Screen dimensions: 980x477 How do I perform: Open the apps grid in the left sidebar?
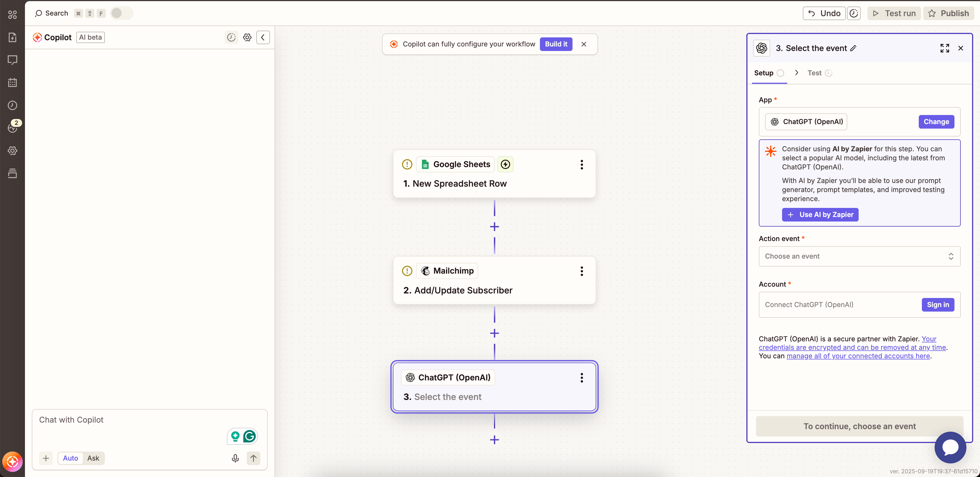point(12,14)
